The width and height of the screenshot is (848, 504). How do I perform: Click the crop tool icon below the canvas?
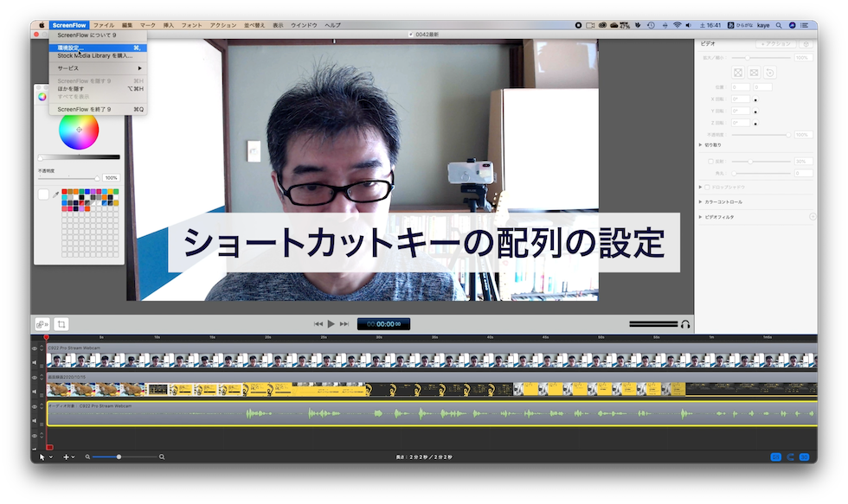61,324
